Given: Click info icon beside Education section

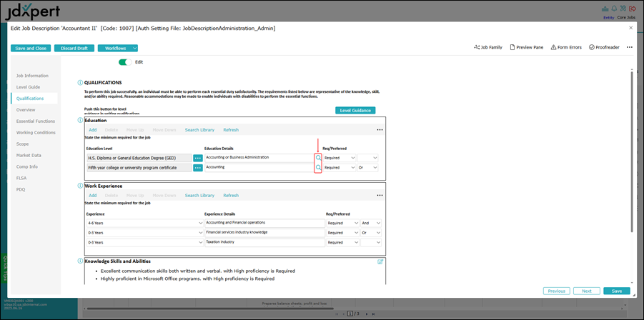Looking at the screenshot, I should pos(80,120).
